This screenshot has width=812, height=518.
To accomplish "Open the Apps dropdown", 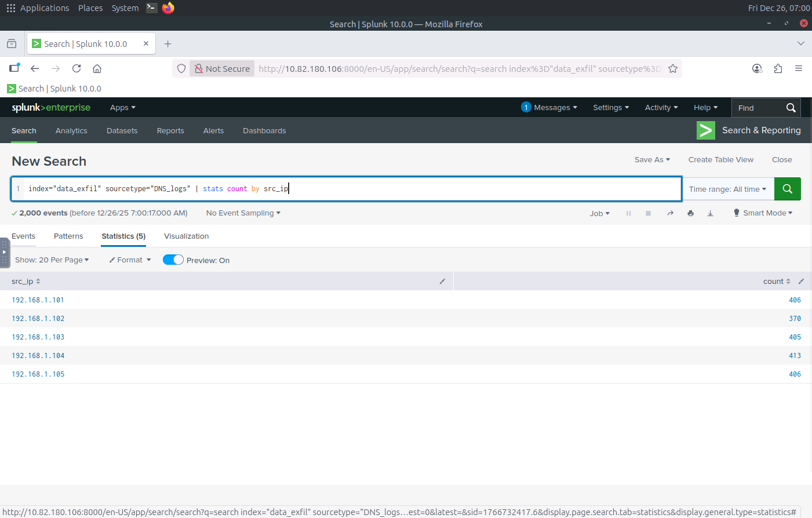I will pos(123,108).
